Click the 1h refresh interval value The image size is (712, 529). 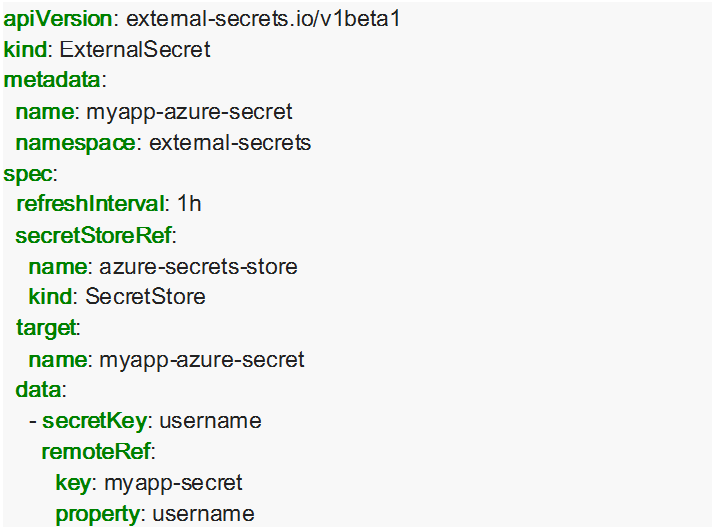[189, 204]
